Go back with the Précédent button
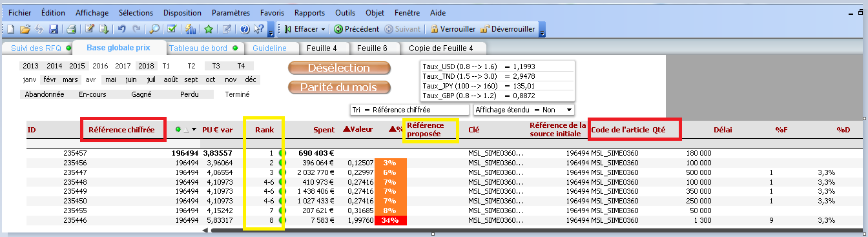Image resolution: width=868 pixels, height=237 pixels. tap(356, 29)
